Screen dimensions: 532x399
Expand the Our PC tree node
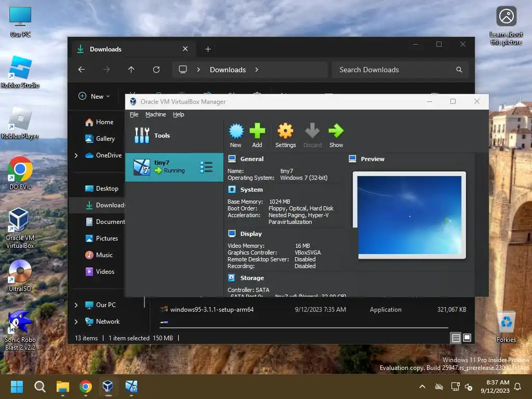point(76,305)
